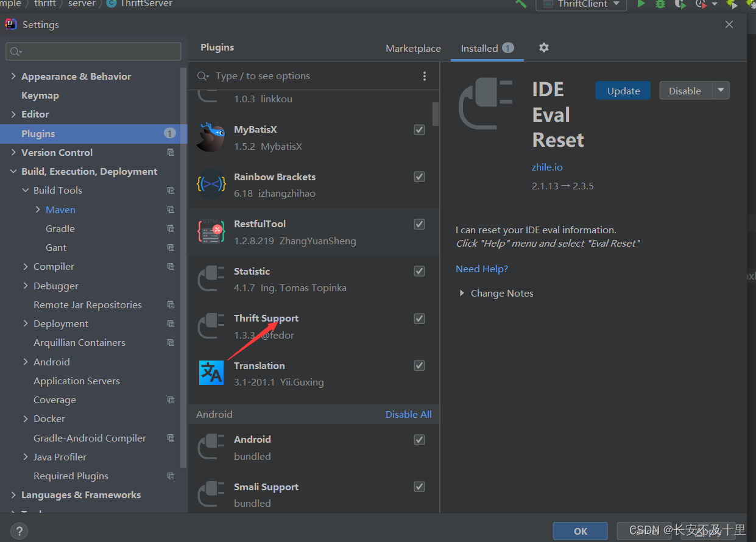Select Keymap settings item
Image resolution: width=756 pixels, height=542 pixels.
tap(40, 95)
